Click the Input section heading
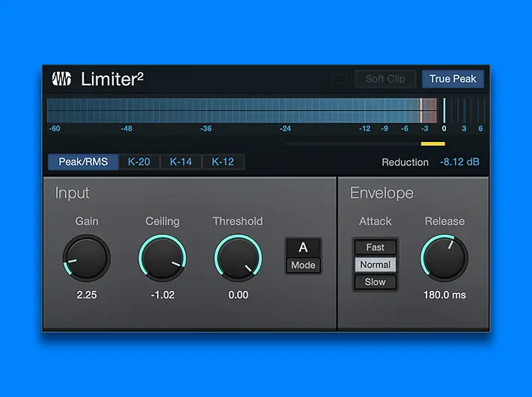The image size is (532, 397). pyautogui.click(x=72, y=193)
